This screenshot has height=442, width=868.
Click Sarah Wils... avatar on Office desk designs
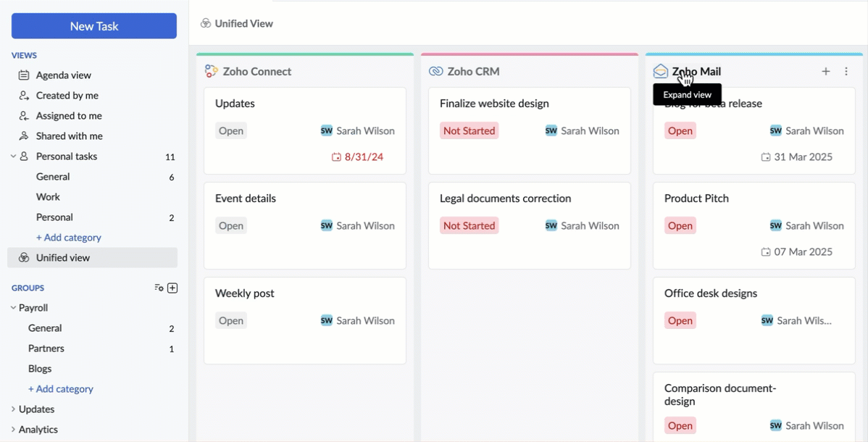click(x=767, y=320)
